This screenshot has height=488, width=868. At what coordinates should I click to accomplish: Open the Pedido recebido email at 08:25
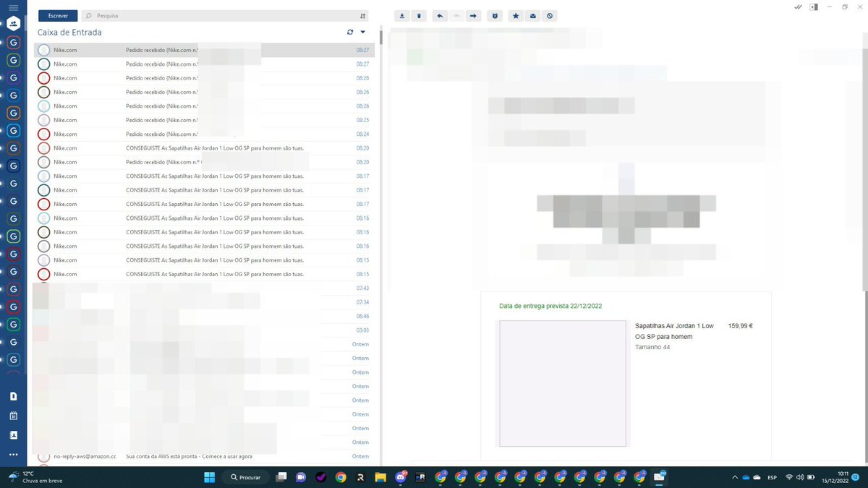click(204, 120)
